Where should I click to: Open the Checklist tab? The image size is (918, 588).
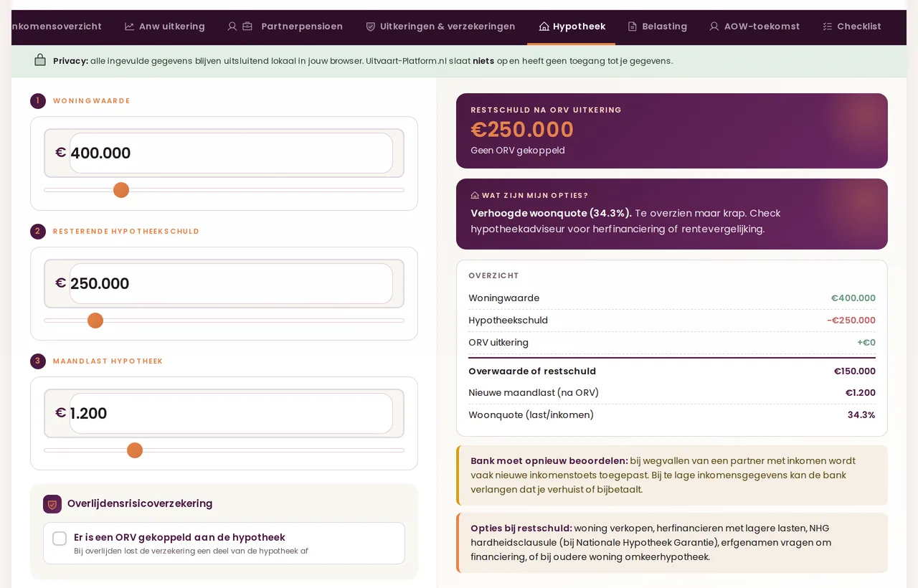(x=851, y=27)
